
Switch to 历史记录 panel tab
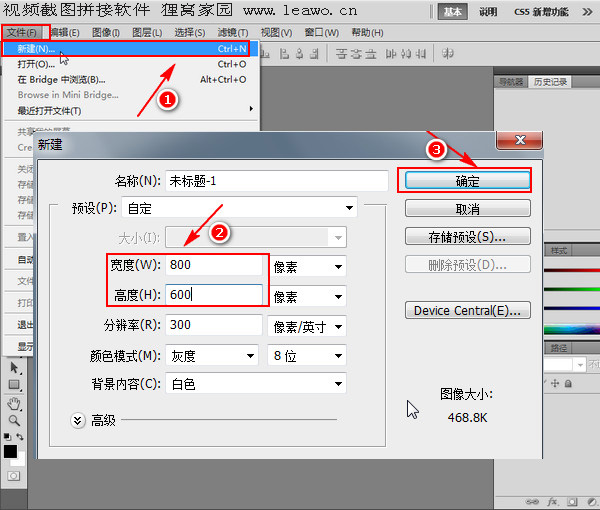click(550, 82)
